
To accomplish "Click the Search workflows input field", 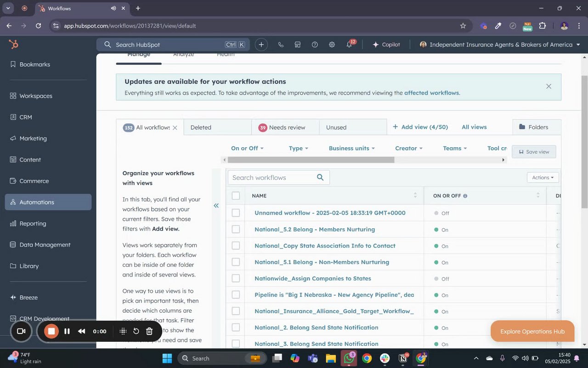I will (x=273, y=178).
